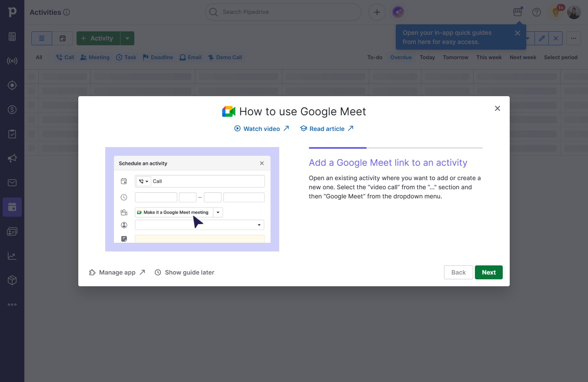This screenshot has width=588, height=382.
Task: Open the list-document icon in the left sidebar
Action: click(x=12, y=37)
